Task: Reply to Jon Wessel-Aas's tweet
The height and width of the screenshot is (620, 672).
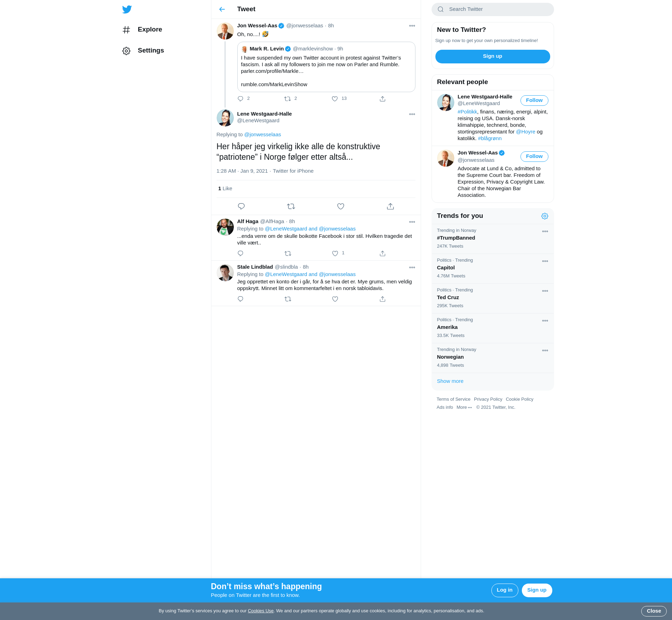Action: click(240, 99)
